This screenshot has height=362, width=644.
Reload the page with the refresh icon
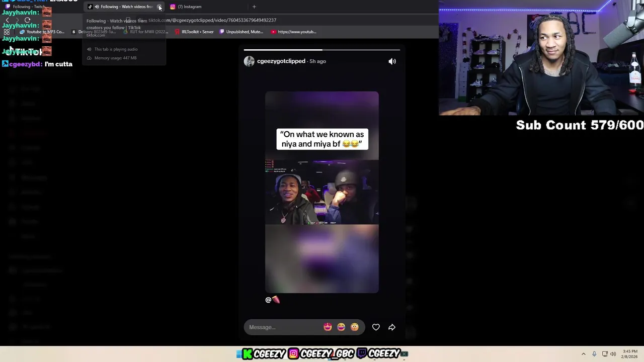click(27, 20)
